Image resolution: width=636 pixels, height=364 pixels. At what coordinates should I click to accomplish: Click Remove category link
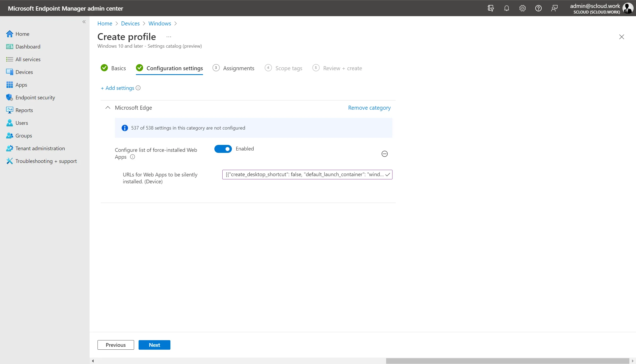click(x=369, y=108)
